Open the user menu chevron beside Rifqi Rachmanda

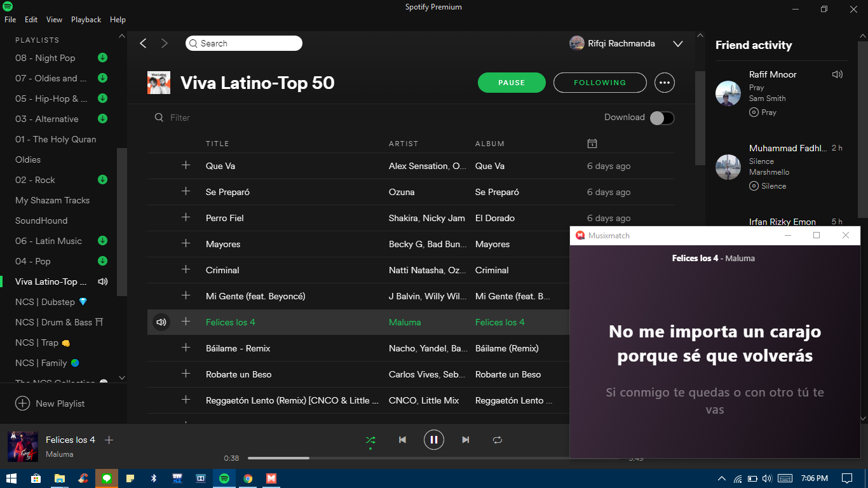[x=678, y=44]
